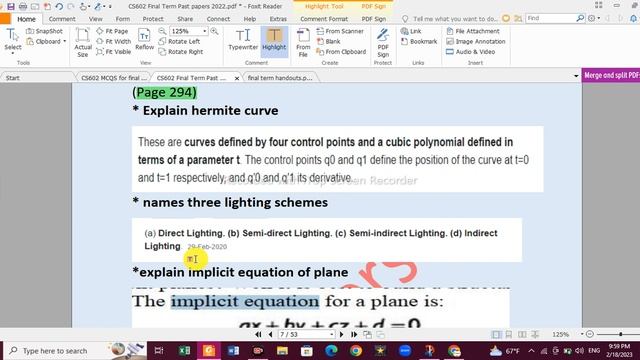This screenshot has width=640, height=360.
Task: Open the Home ribbon tab
Action: click(26, 19)
